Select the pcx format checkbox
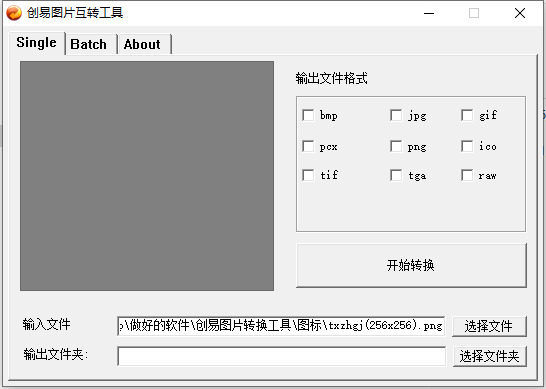Image resolution: width=546 pixels, height=389 pixels. 308,146
